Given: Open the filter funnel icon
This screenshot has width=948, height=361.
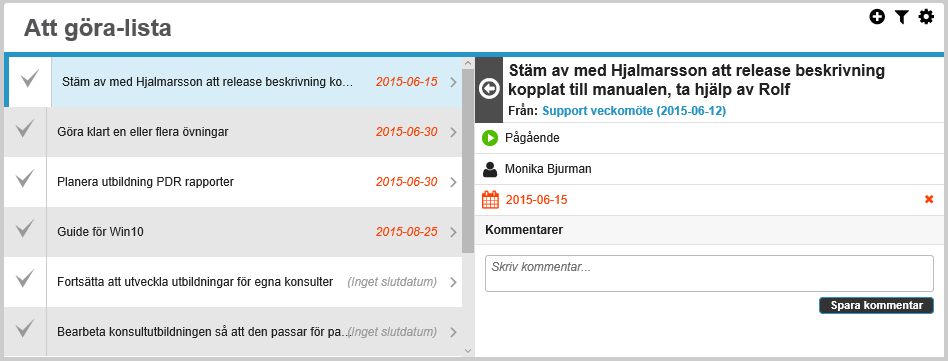Looking at the screenshot, I should pos(901,17).
